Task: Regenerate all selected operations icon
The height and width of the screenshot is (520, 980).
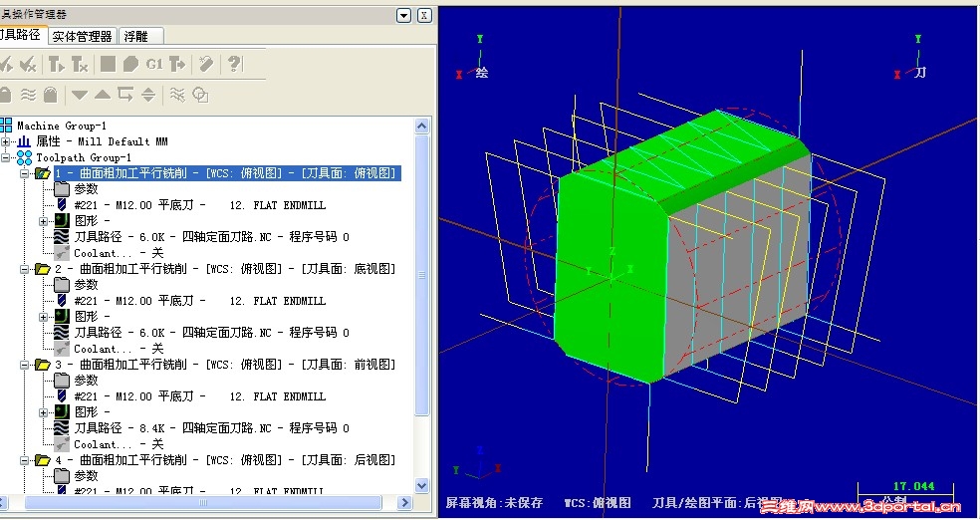Action: 57,64
